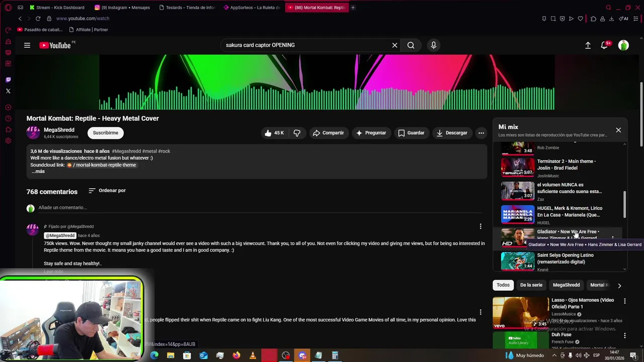The width and height of the screenshot is (644, 362).
Task: Open YouTube notifications bell
Action: point(605,45)
